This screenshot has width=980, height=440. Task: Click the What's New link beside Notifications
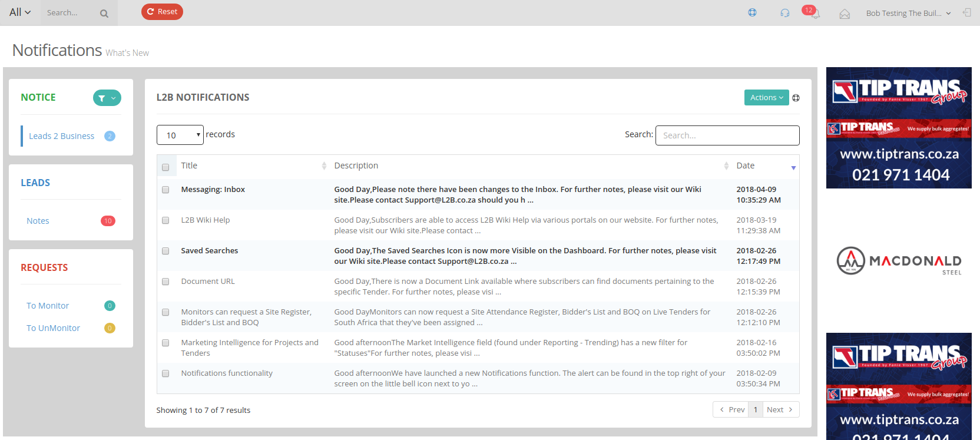(127, 53)
